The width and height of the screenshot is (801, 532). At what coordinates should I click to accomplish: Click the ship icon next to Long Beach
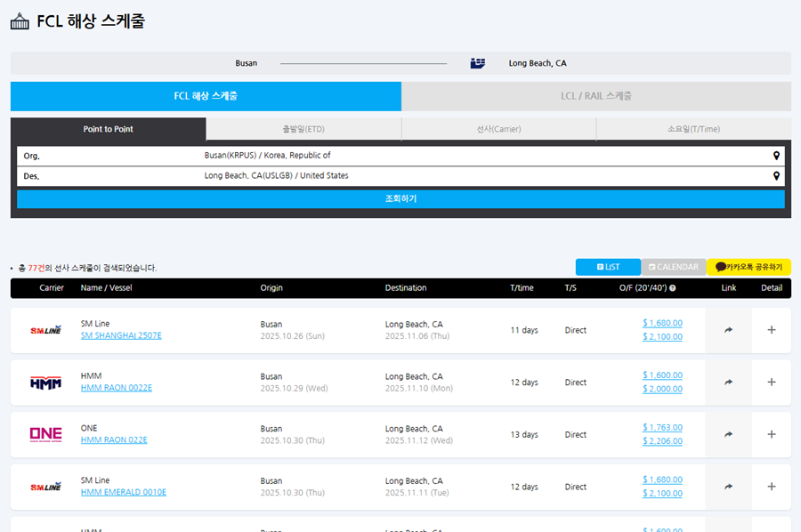(x=478, y=63)
